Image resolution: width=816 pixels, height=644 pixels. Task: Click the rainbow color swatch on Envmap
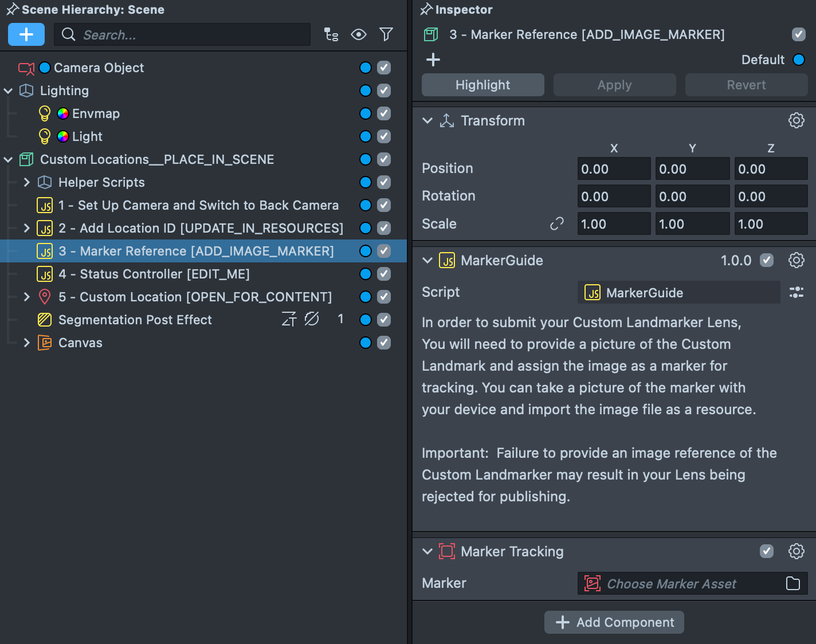coord(63,113)
